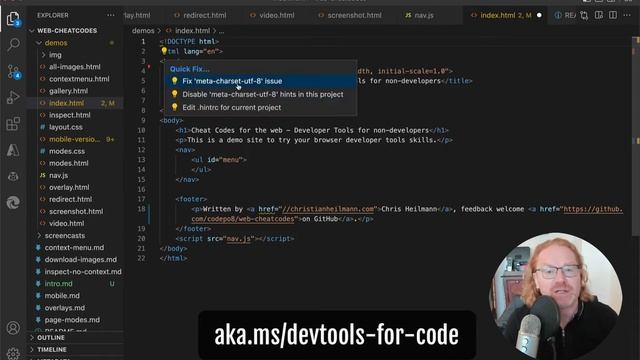Choose Disable 'meta-charset-utf-8' hints in this project

pyautogui.click(x=260, y=94)
